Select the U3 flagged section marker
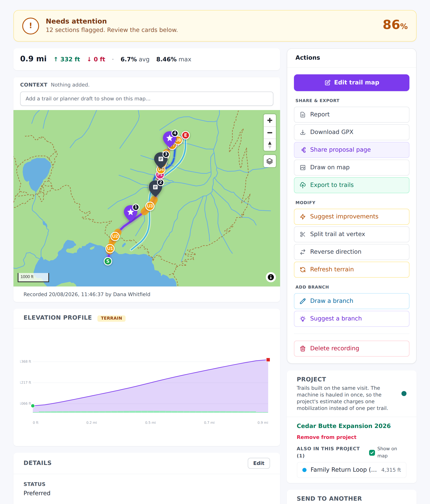The height and width of the screenshot is (504, 430). pos(150,206)
